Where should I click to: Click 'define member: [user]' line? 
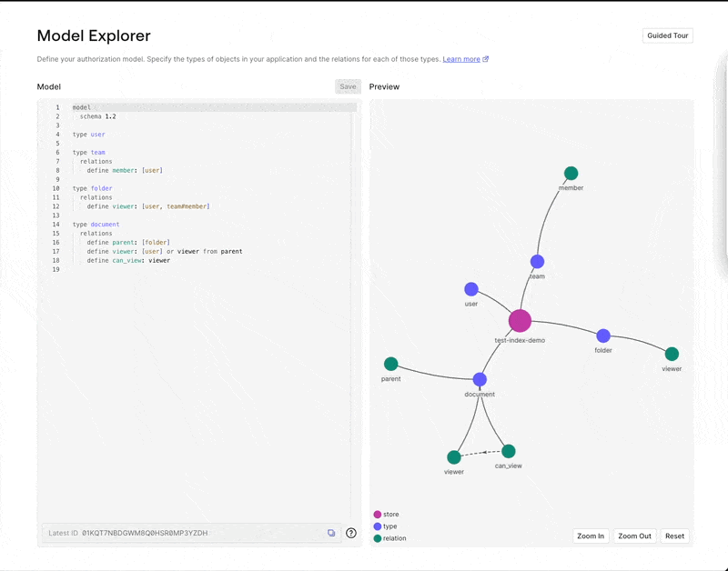click(125, 170)
